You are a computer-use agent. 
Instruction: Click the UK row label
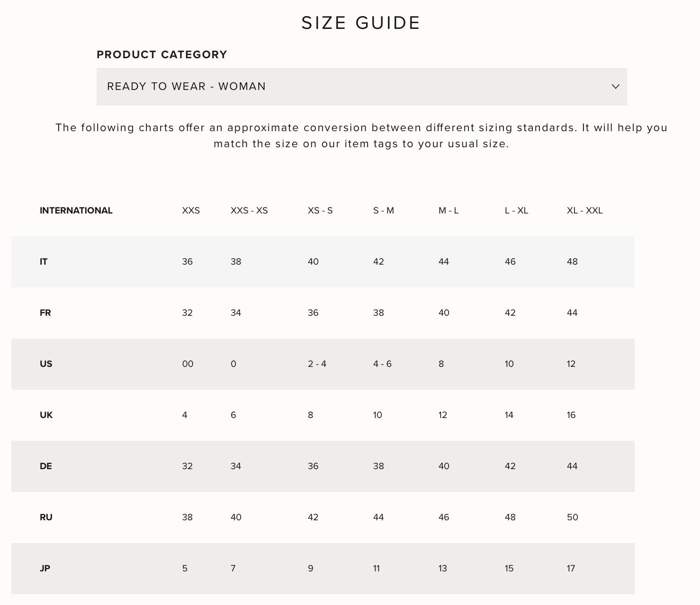pyautogui.click(x=45, y=415)
